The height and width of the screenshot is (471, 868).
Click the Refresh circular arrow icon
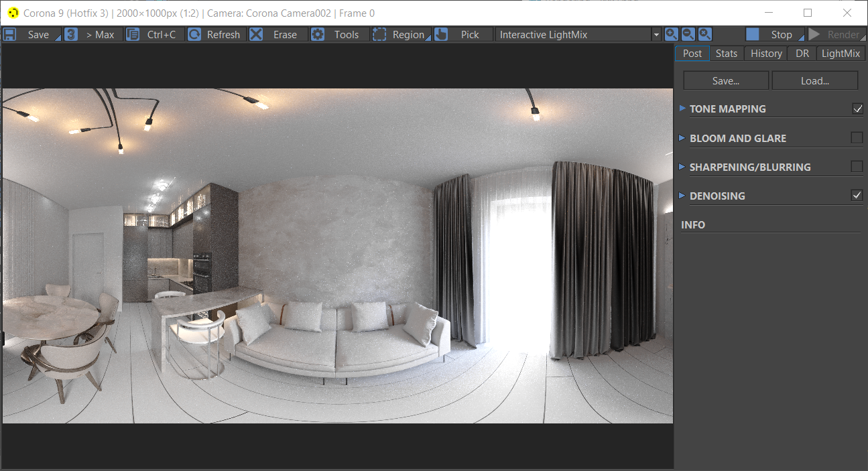(194, 35)
